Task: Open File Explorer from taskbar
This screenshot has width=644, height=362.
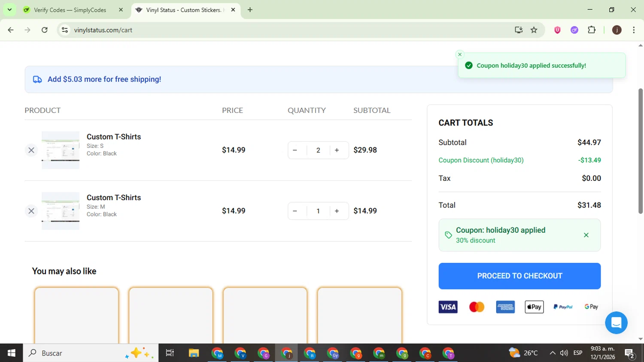Action: (194, 353)
